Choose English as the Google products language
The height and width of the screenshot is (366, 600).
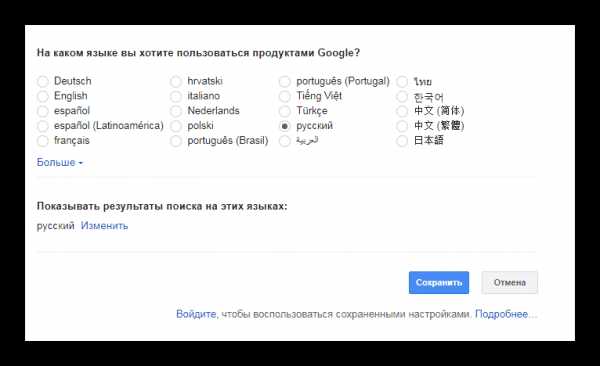(x=43, y=96)
